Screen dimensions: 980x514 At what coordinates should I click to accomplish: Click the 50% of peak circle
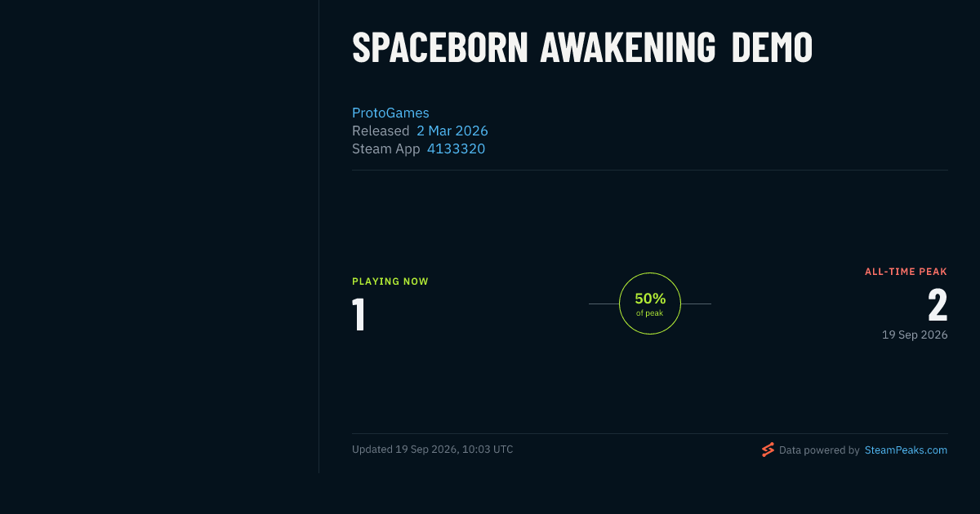(x=650, y=304)
